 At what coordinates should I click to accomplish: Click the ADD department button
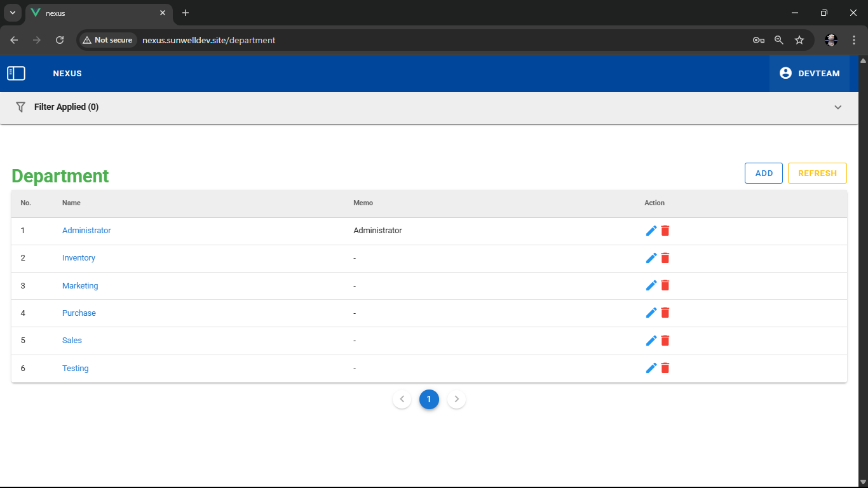pos(763,173)
